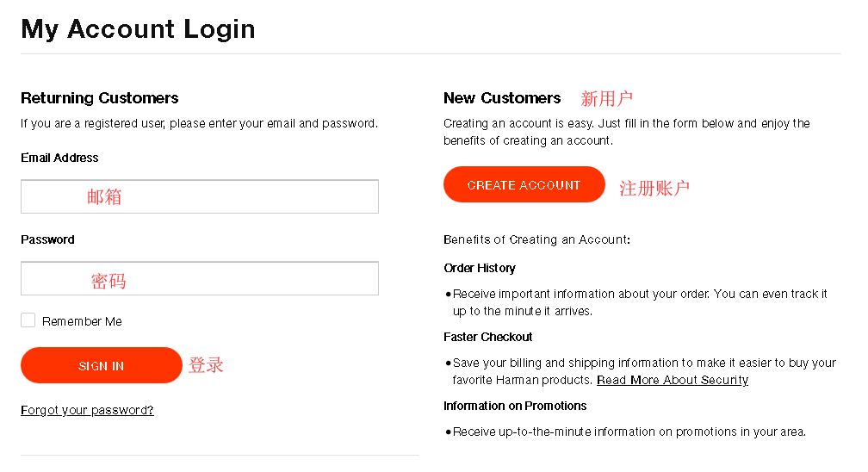Click the Email Address field label
Image resolution: width=868 pixels, height=472 pixels.
pyautogui.click(x=59, y=158)
